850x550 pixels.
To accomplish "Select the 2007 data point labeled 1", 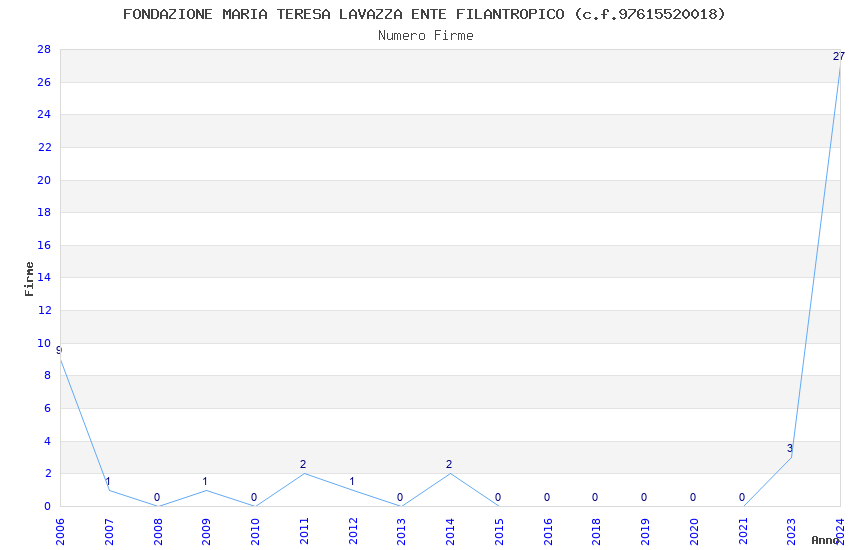I will pos(109,490).
